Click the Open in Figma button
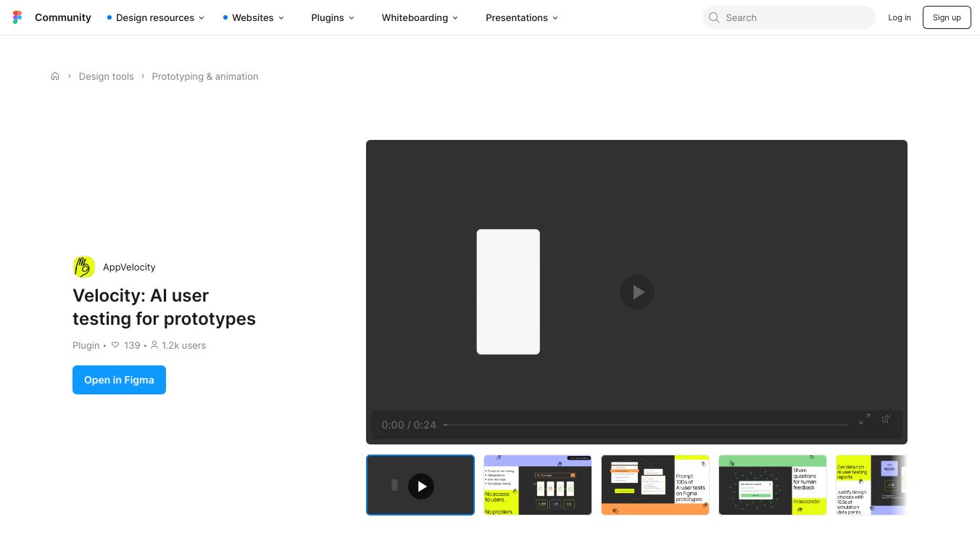Image resolution: width=980 pixels, height=551 pixels. (x=119, y=380)
